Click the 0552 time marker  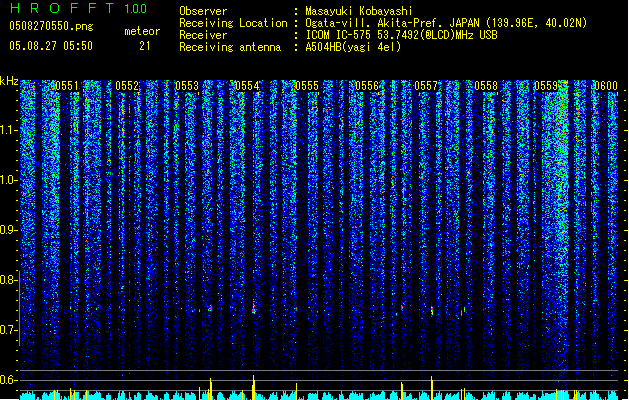click(127, 86)
